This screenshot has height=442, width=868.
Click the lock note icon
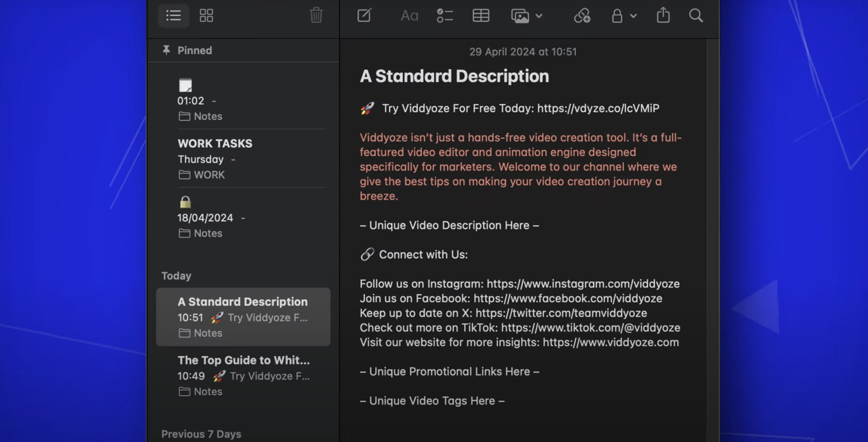[617, 16]
